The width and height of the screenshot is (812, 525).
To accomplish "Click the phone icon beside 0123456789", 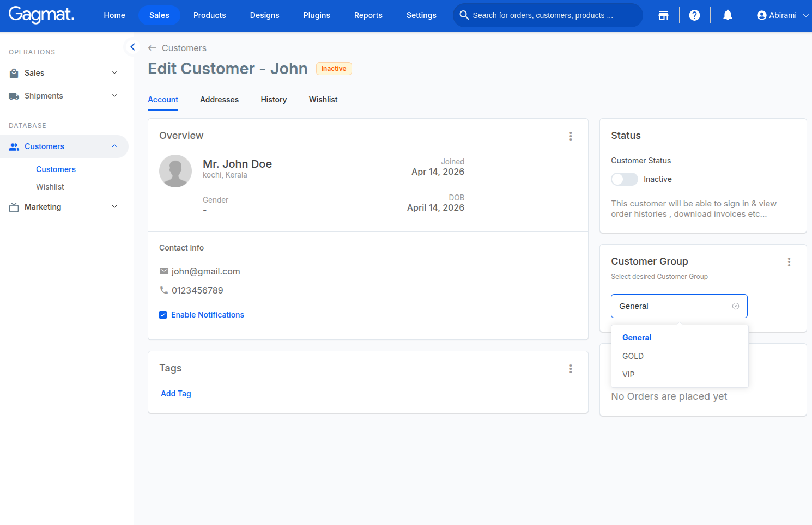I will point(164,290).
